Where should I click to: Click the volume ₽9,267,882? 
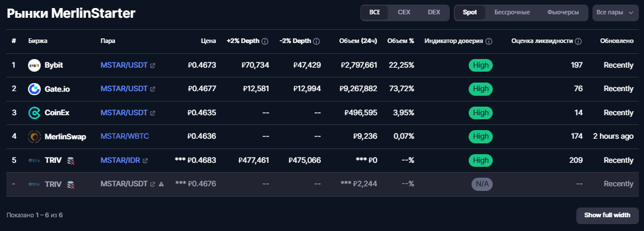point(358,89)
